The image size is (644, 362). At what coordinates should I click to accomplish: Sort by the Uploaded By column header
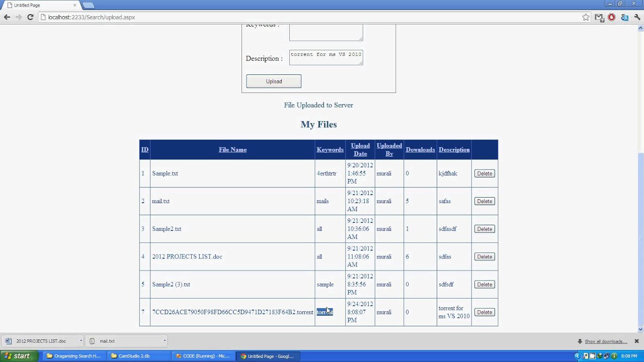pyautogui.click(x=389, y=150)
